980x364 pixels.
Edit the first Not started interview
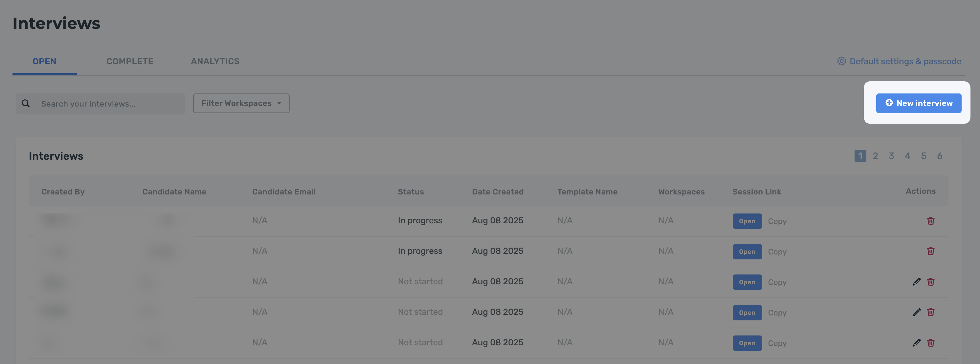917,282
